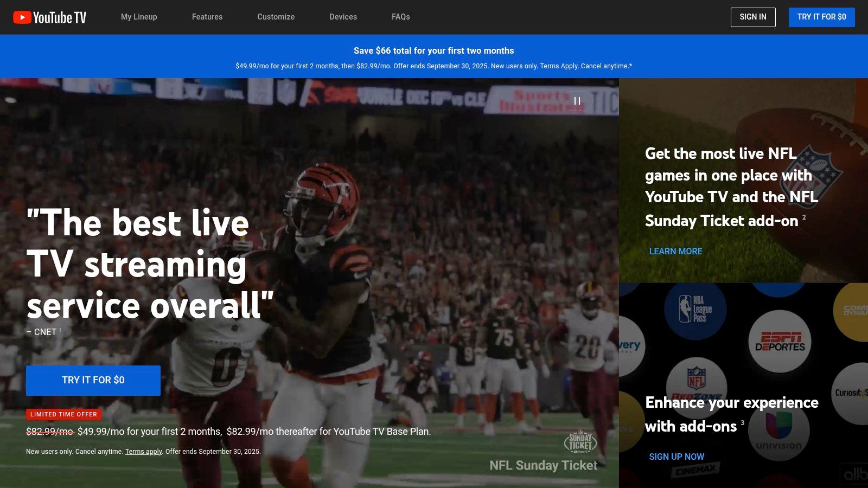Click the hero TRY IT FOR $0 button
The height and width of the screenshot is (488, 868).
point(93,380)
